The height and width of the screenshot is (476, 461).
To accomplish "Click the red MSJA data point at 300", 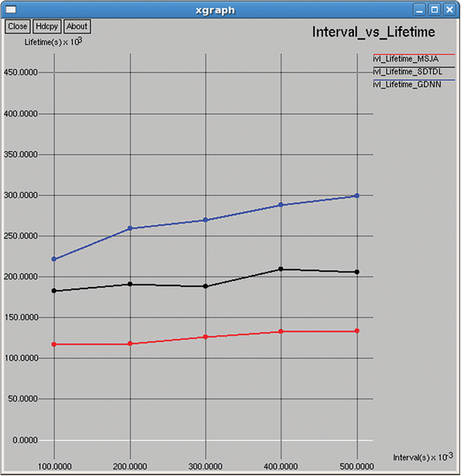I will [x=205, y=337].
